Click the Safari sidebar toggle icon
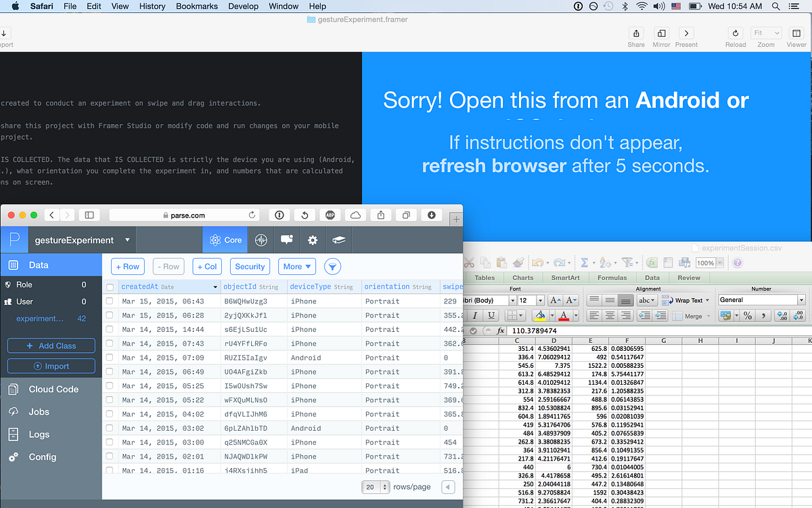 [89, 215]
